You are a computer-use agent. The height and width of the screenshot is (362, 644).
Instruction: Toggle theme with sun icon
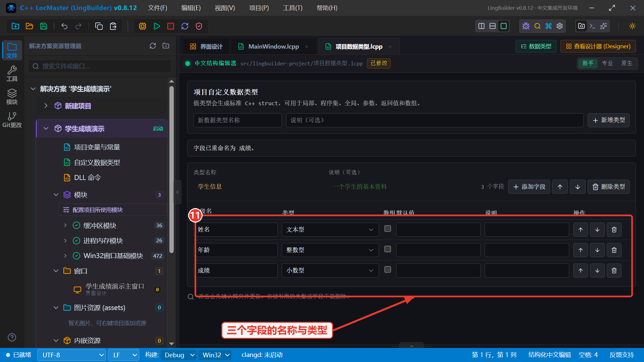[632, 26]
